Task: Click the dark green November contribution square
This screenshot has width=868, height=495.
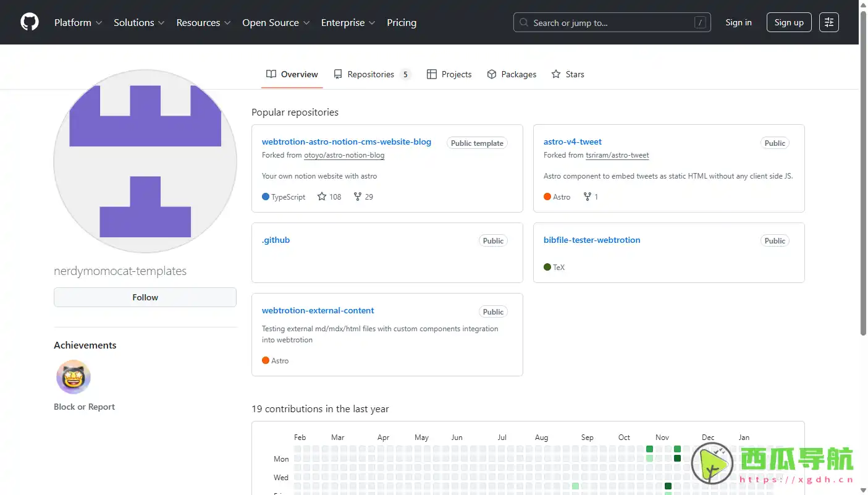Action: 677,458
